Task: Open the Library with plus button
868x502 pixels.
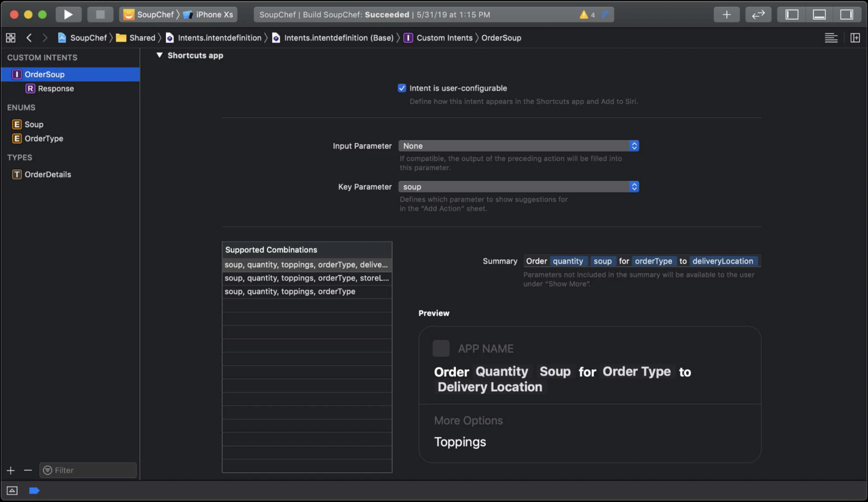Action: click(x=727, y=15)
